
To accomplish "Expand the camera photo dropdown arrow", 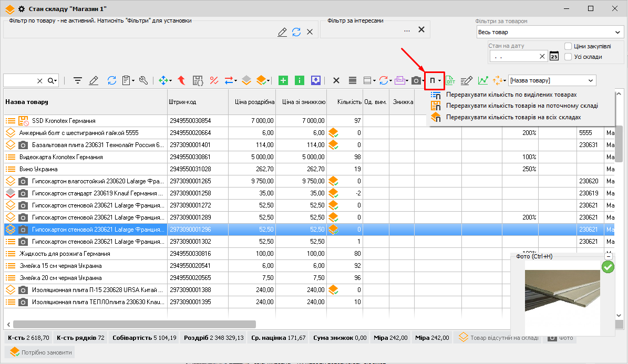I will [x=423, y=81].
